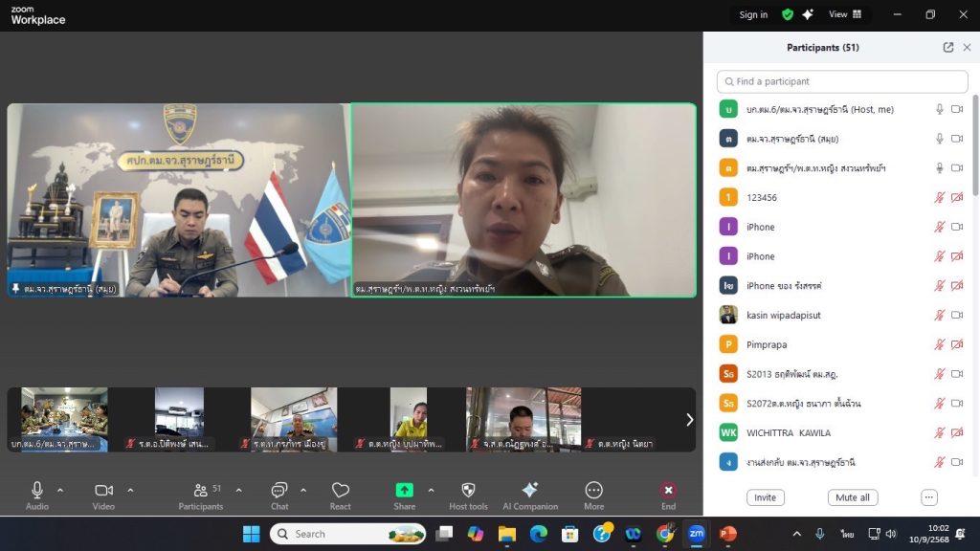Expand audio options arrow beside Audio
Screen dimensions: 980x551
click(x=60, y=490)
